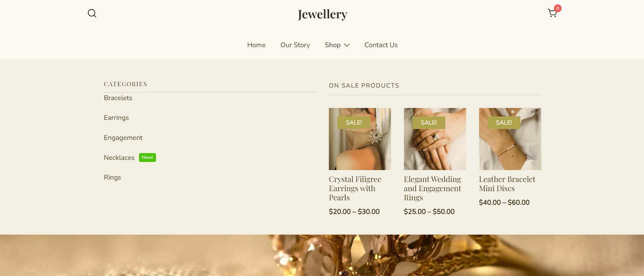Select Leather Bracelet Mini Discs title link
The height and width of the screenshot is (276, 644).
coord(507,184)
